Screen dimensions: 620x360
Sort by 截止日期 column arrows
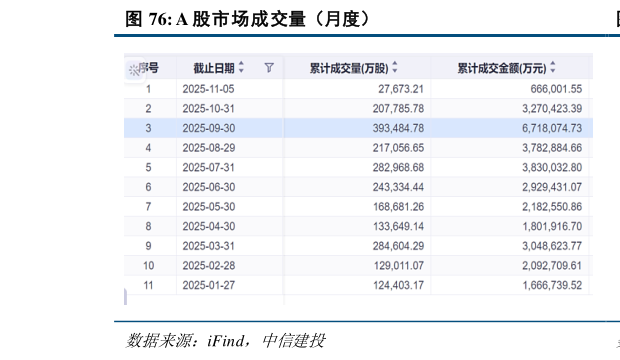241,67
